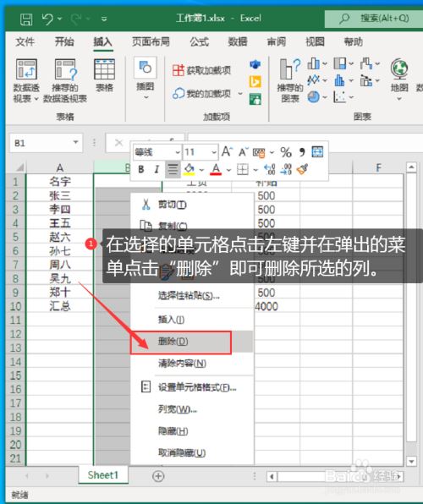Click the formula bar cancel X icon
Viewport: 423px width, 504px height.
pyautogui.click(x=118, y=142)
